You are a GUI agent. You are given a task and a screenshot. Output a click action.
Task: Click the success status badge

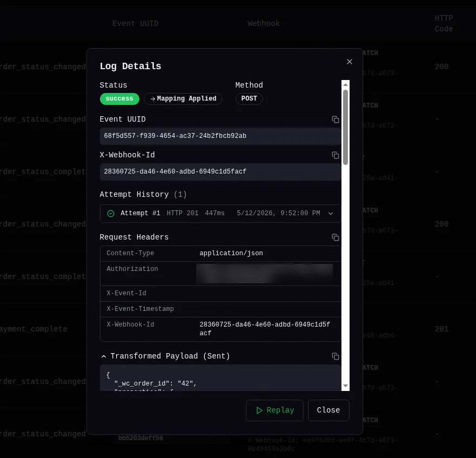pyautogui.click(x=119, y=99)
